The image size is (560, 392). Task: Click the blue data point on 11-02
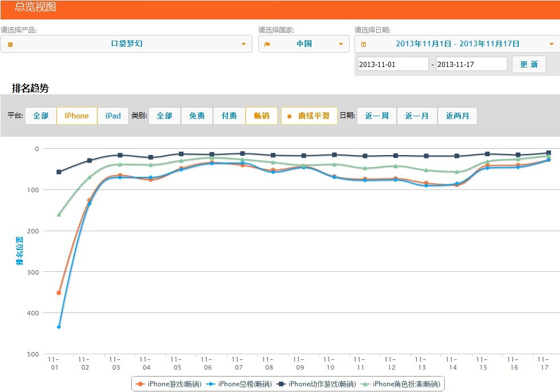(89, 204)
